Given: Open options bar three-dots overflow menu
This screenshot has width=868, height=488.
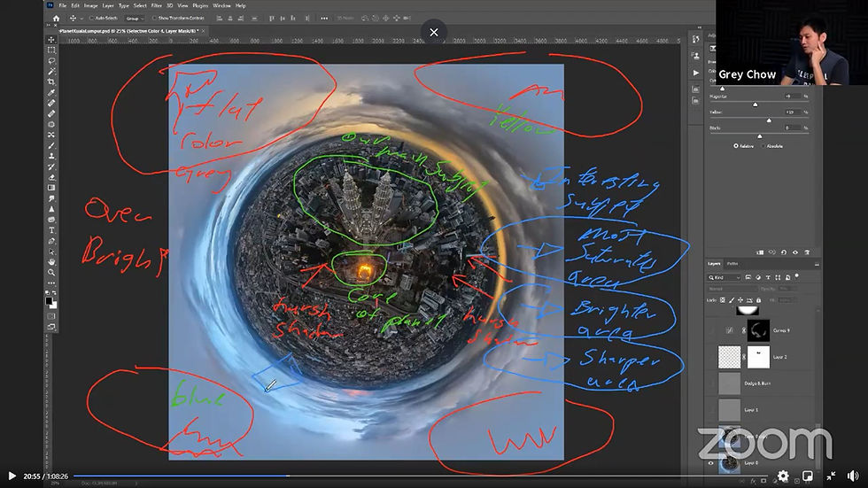Looking at the screenshot, I should [324, 19].
